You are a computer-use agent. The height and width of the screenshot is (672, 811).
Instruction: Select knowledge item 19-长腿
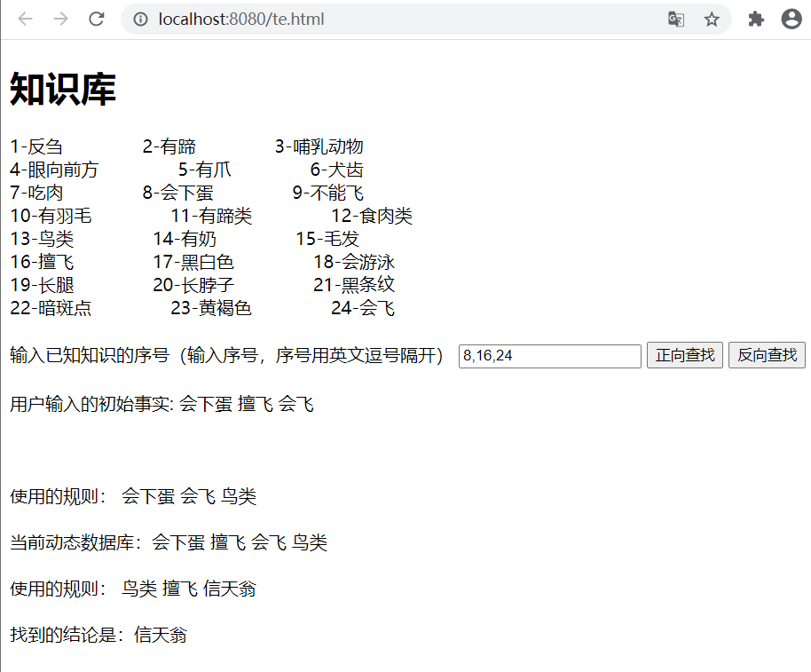point(42,285)
